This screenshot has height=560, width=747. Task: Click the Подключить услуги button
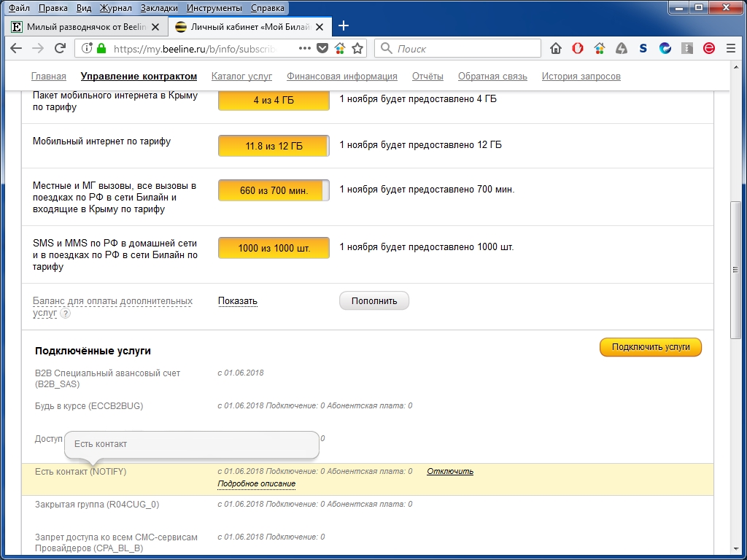pos(650,347)
